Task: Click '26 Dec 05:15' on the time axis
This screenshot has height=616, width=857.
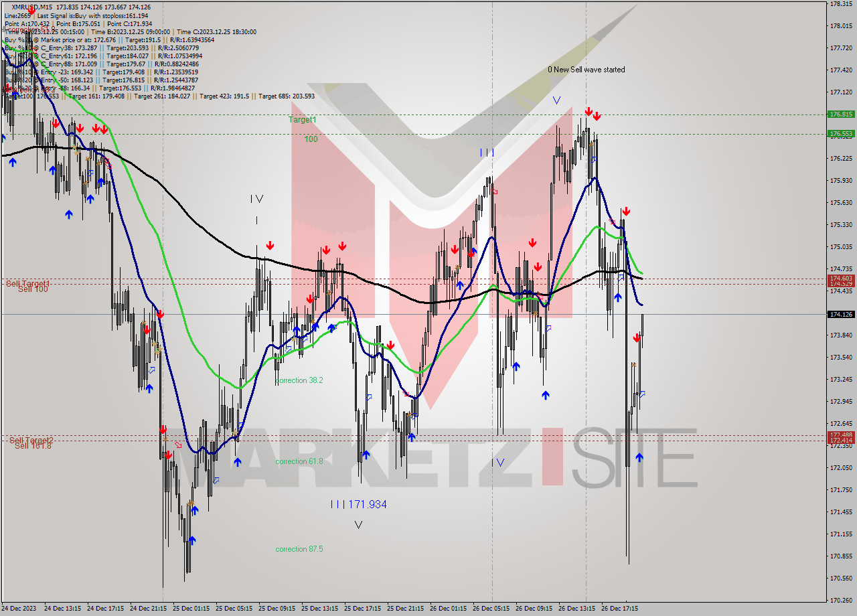Action: (491, 609)
